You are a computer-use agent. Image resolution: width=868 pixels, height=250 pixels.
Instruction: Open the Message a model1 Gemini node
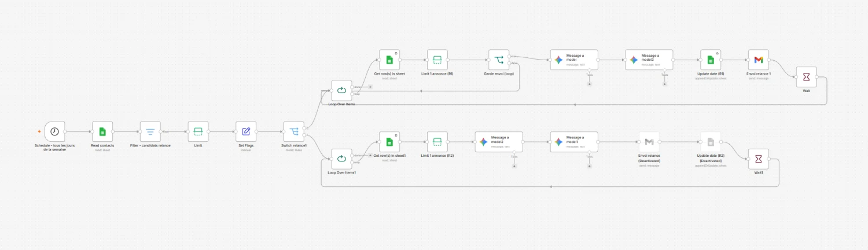(x=574, y=142)
